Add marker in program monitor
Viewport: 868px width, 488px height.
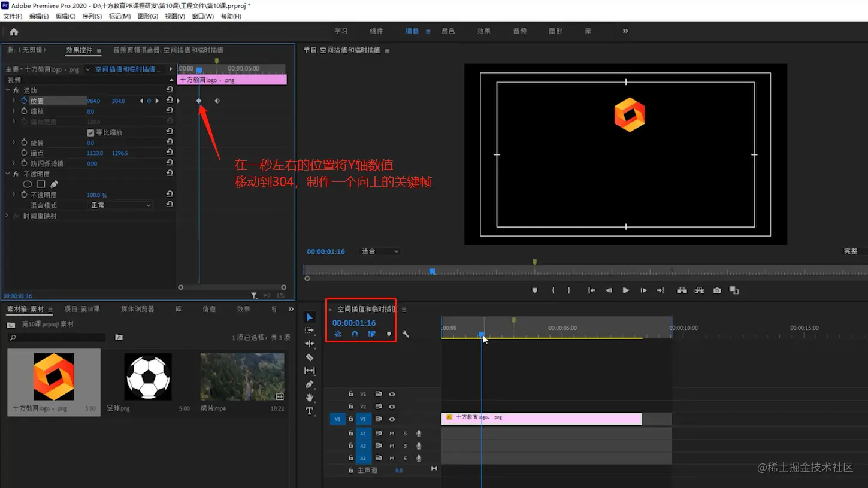click(534, 290)
